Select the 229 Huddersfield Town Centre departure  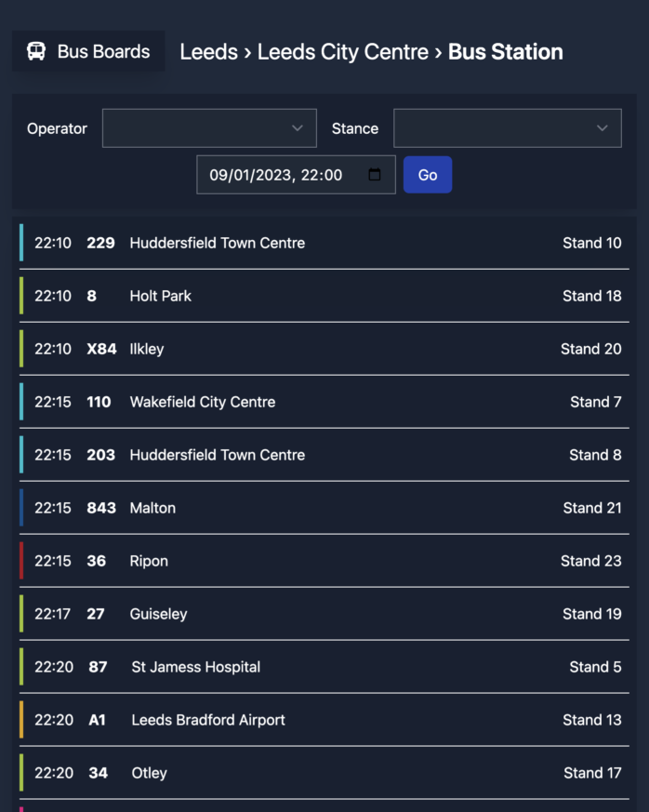click(x=324, y=243)
